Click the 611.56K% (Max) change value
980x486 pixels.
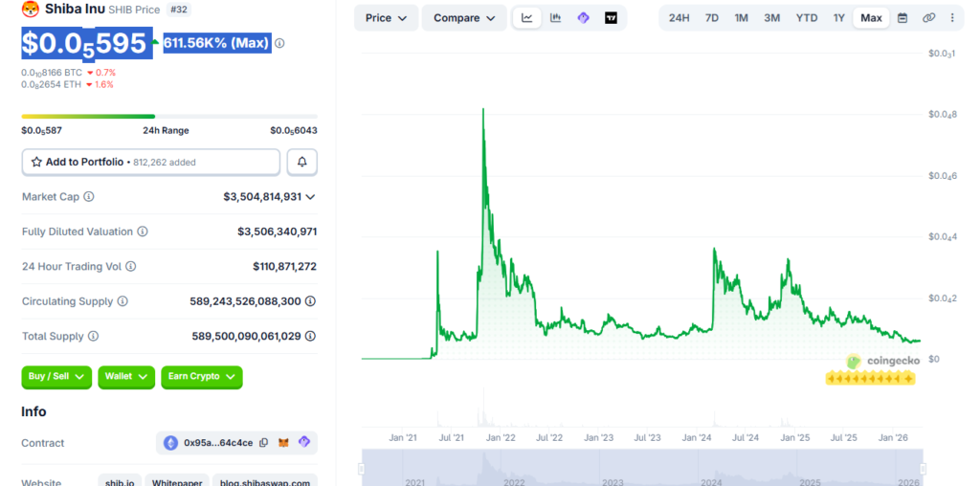click(x=217, y=43)
